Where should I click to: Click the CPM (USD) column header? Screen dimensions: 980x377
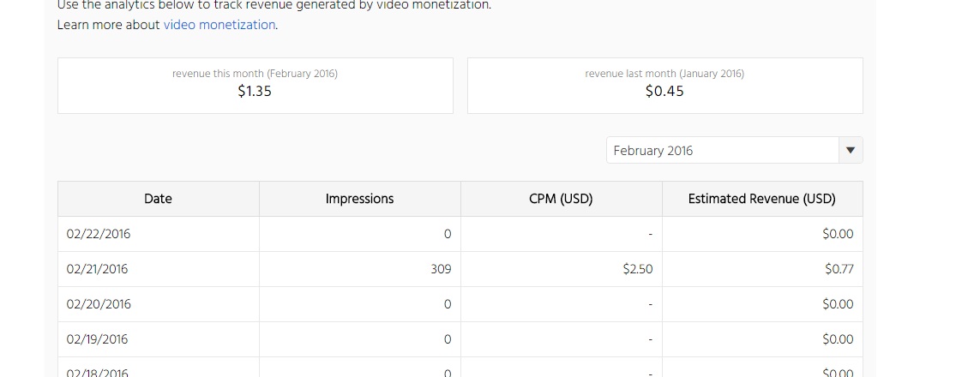pyautogui.click(x=561, y=199)
